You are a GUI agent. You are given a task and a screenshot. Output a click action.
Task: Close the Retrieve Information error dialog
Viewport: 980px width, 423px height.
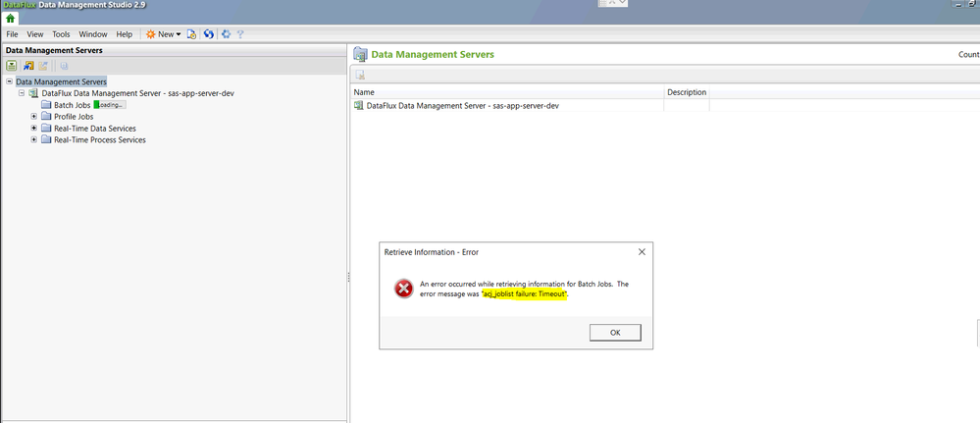[x=642, y=252]
